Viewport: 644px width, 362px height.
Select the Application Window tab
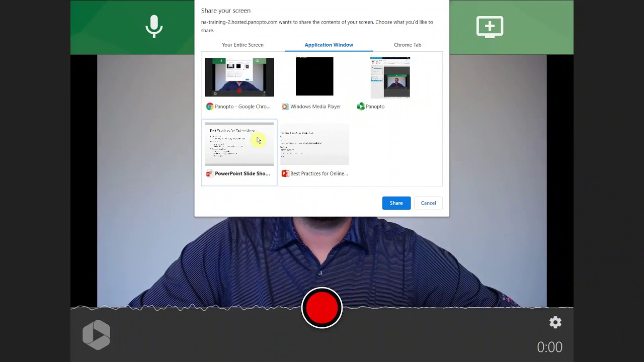[x=329, y=45]
